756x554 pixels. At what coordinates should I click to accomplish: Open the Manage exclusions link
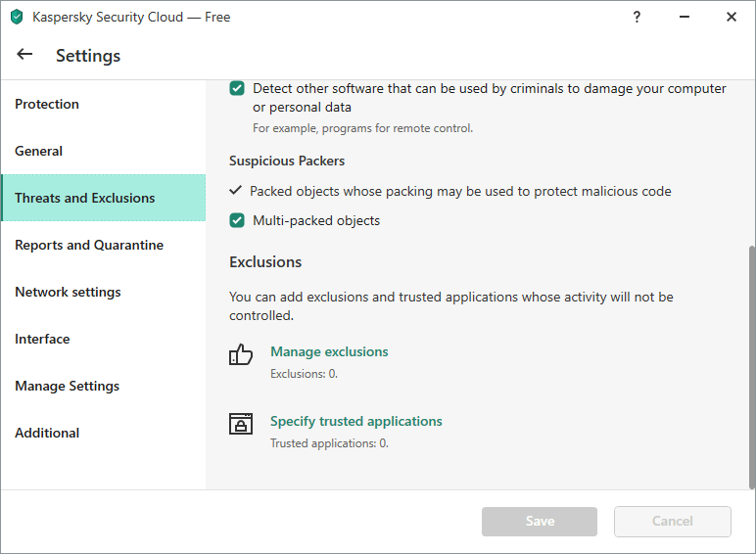[329, 351]
